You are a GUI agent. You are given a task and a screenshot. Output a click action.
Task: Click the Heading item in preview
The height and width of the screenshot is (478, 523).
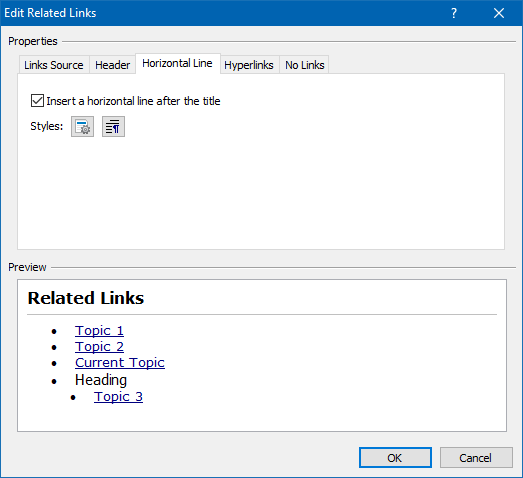[101, 380]
